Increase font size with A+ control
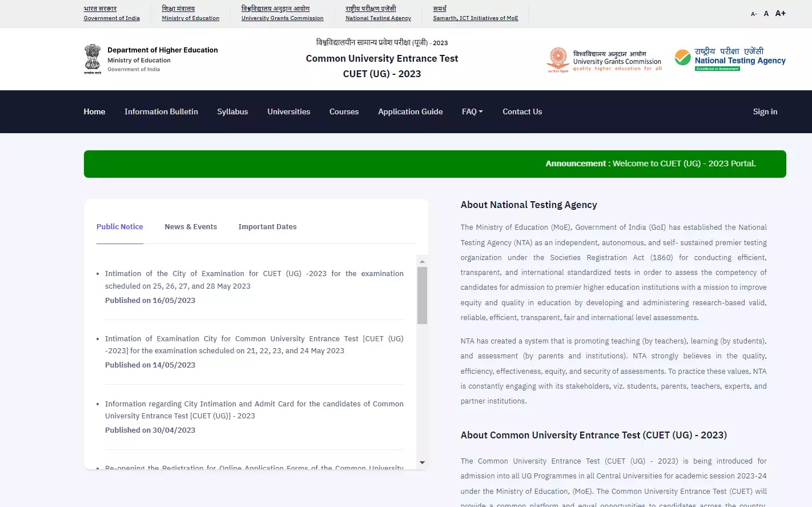This screenshot has width=812, height=507. click(x=780, y=13)
